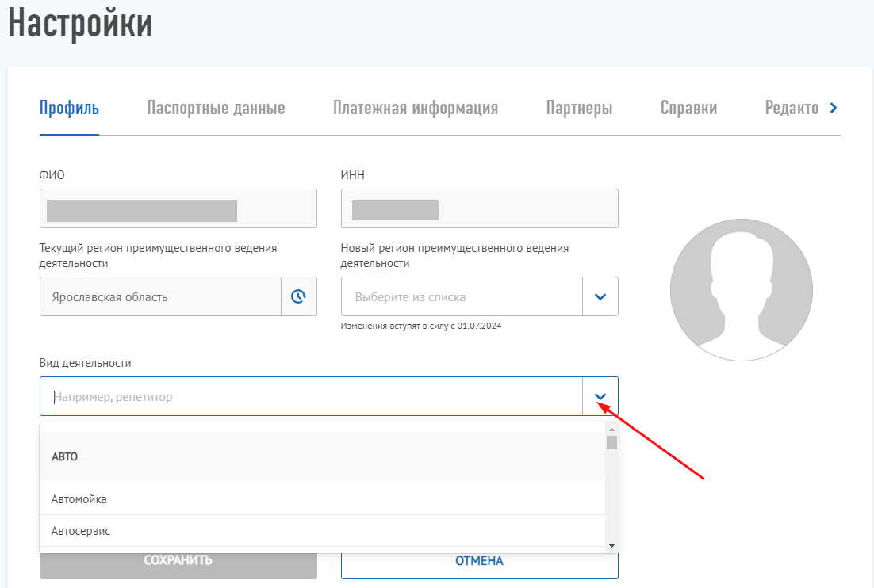Click the activity list scrollbar thumb
The width and height of the screenshot is (874, 588).
coord(611,442)
